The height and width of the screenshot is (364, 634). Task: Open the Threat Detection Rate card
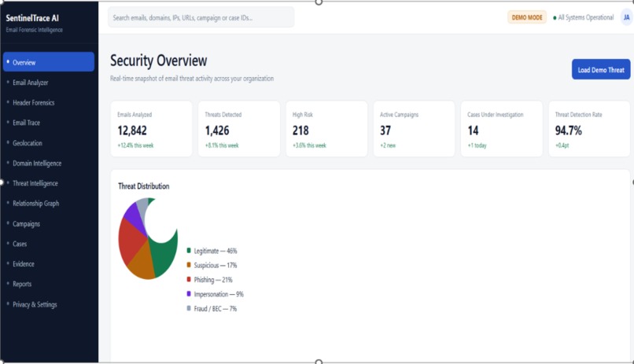(589, 129)
